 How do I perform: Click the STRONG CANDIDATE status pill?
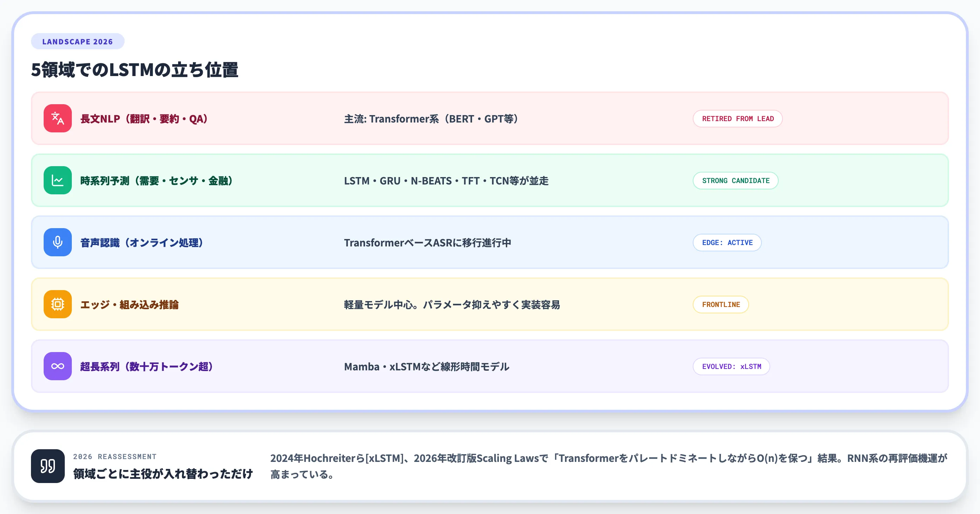click(735, 181)
